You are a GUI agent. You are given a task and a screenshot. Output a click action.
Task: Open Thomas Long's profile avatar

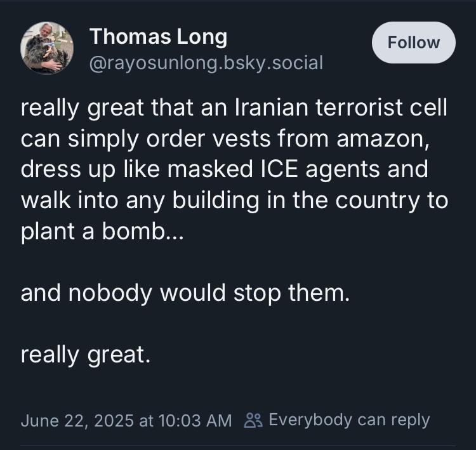pyautogui.click(x=47, y=48)
